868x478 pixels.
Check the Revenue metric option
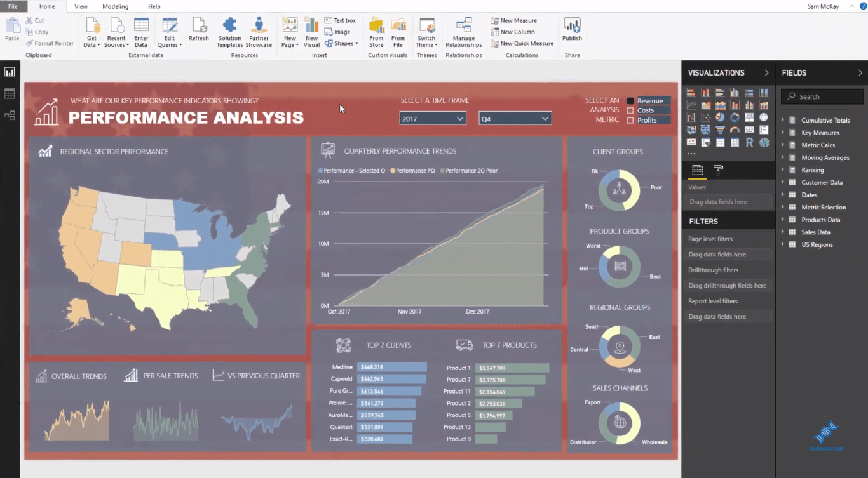(630, 101)
